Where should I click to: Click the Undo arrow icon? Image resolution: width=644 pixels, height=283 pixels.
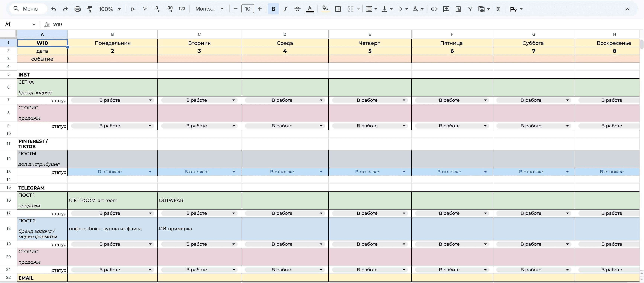[x=53, y=9]
